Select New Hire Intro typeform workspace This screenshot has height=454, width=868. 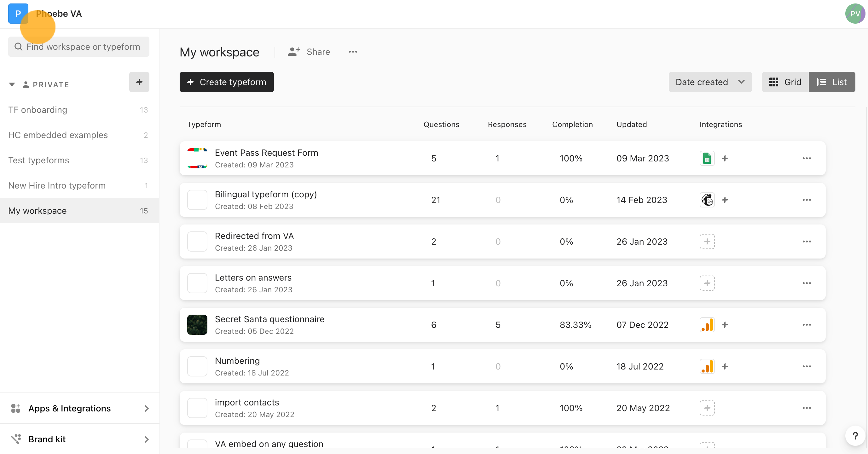pyautogui.click(x=79, y=186)
